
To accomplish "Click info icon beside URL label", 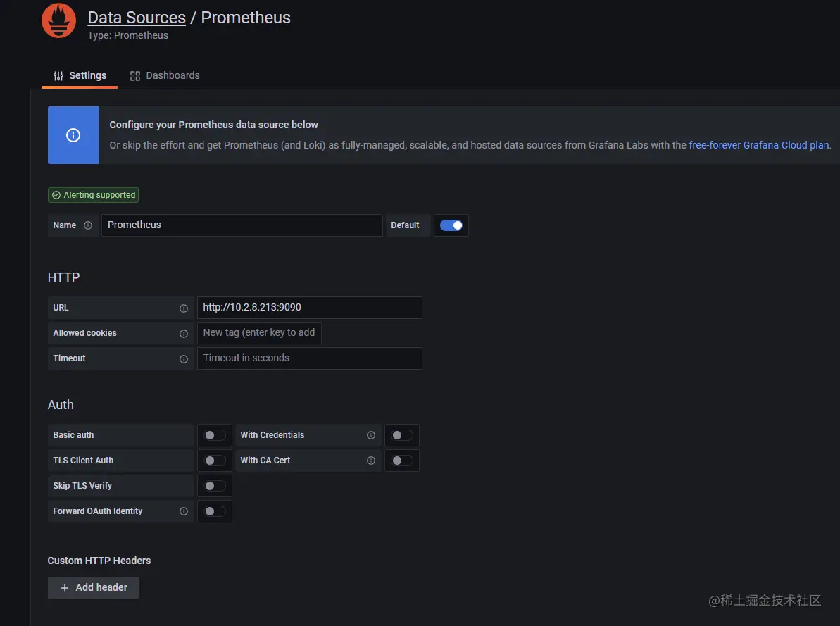I will [x=184, y=308].
